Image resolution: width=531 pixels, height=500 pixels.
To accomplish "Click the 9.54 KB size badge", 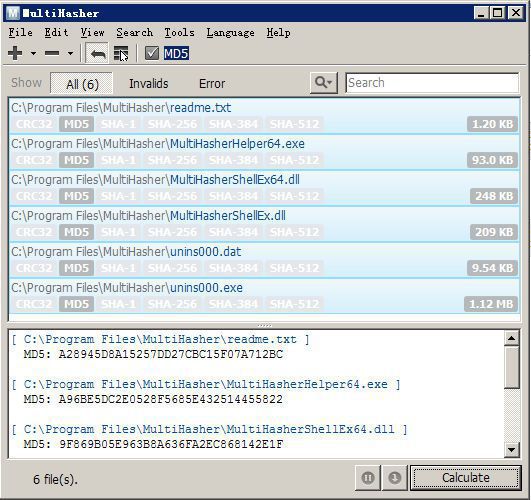I will click(492, 268).
